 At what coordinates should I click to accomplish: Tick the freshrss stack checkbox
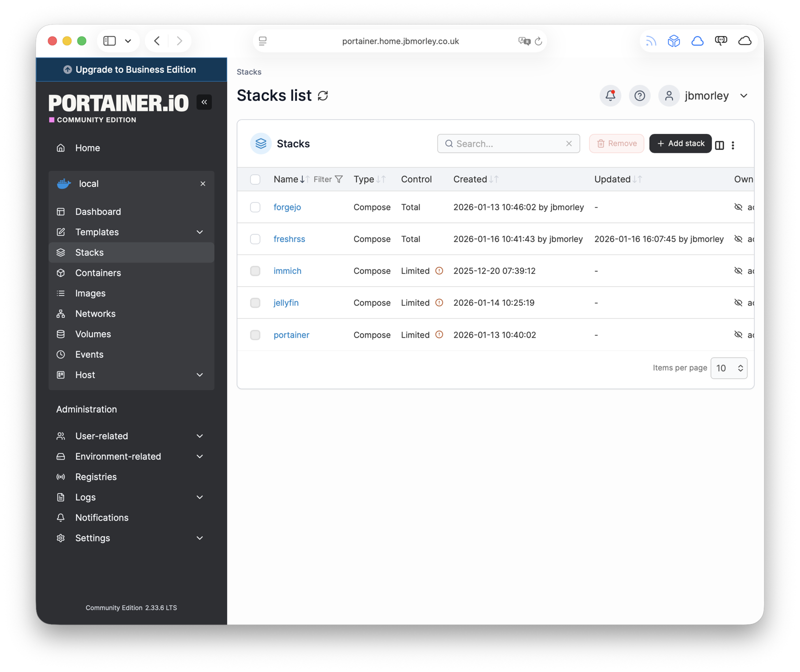click(x=255, y=239)
